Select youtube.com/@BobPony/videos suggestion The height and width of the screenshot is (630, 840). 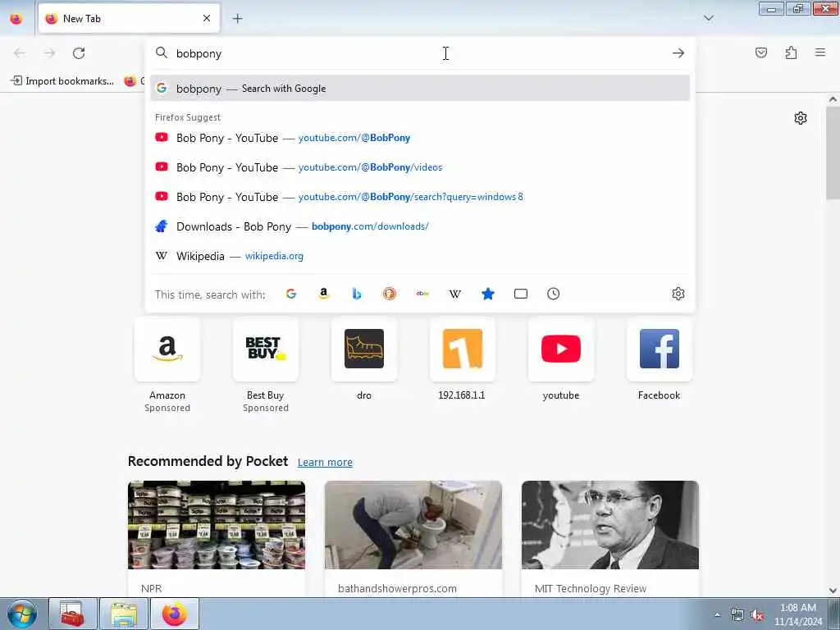coord(420,167)
